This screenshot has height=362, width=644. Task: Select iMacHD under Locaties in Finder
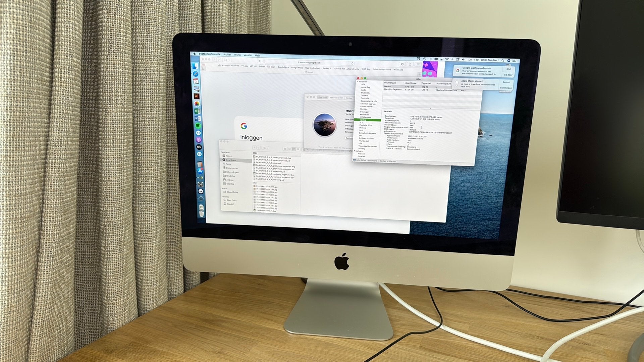pyautogui.click(x=230, y=204)
